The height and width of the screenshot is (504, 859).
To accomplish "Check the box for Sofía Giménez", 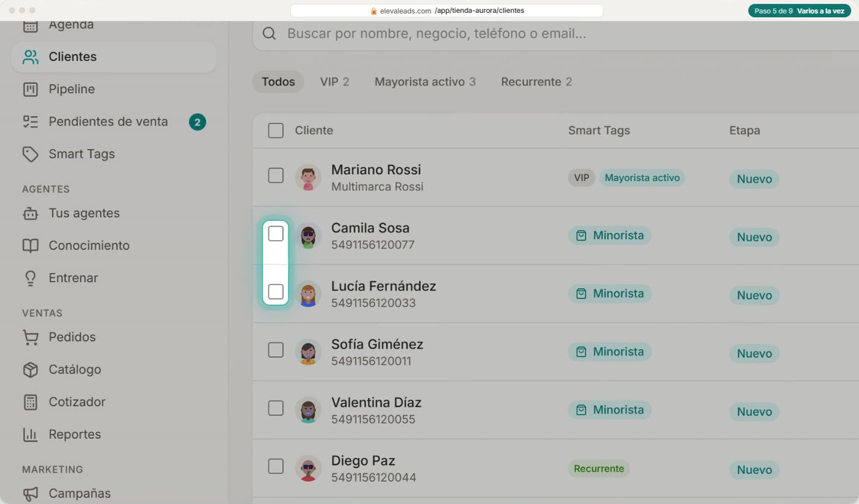I will [x=276, y=350].
